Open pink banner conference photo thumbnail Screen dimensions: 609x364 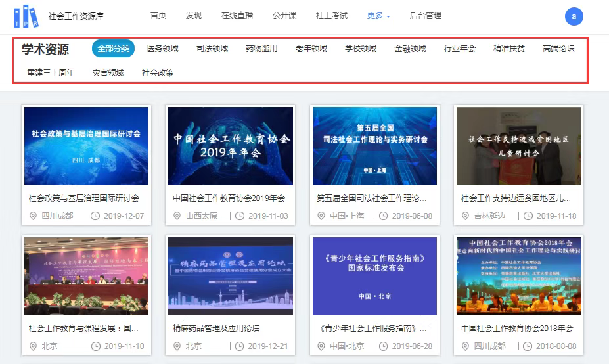[x=86, y=276]
